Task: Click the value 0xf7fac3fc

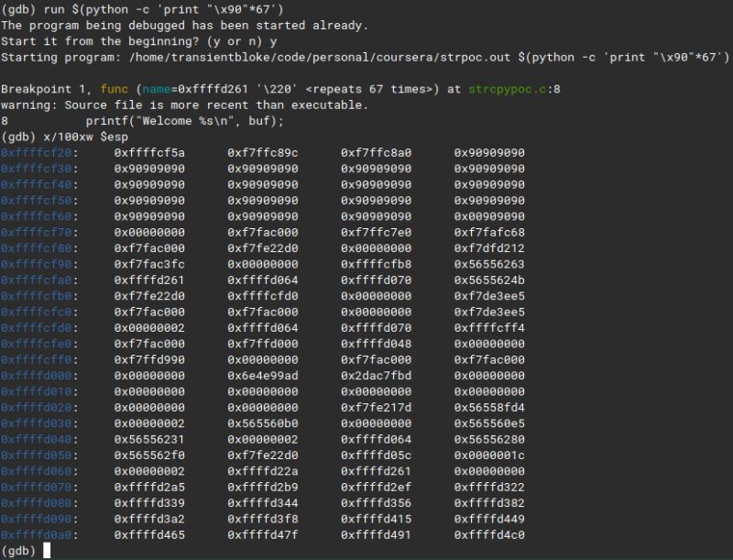Action: 149,264
